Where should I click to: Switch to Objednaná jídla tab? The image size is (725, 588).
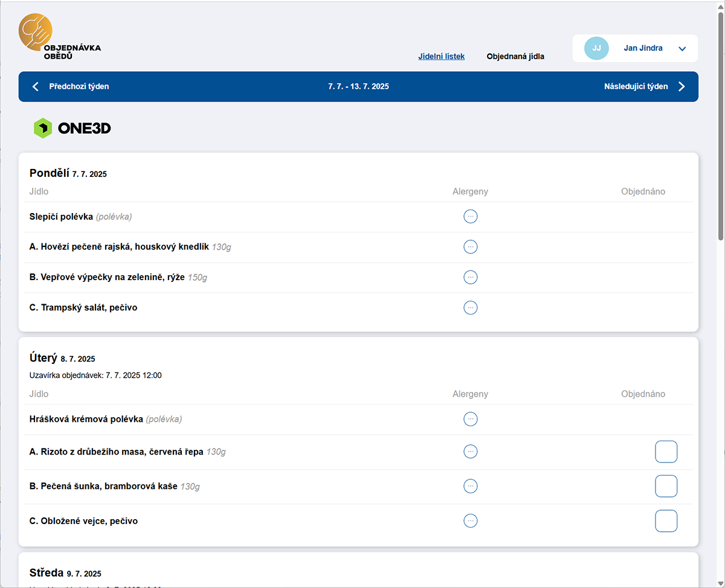point(515,56)
